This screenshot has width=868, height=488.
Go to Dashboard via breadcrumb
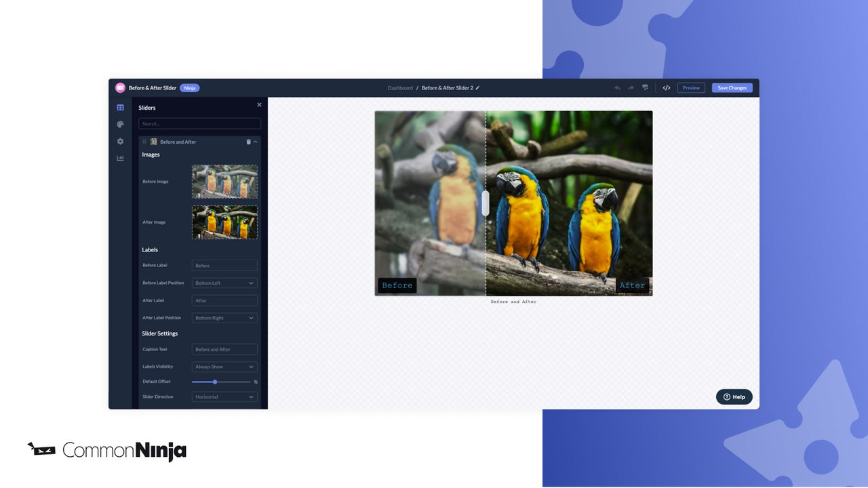click(x=400, y=87)
